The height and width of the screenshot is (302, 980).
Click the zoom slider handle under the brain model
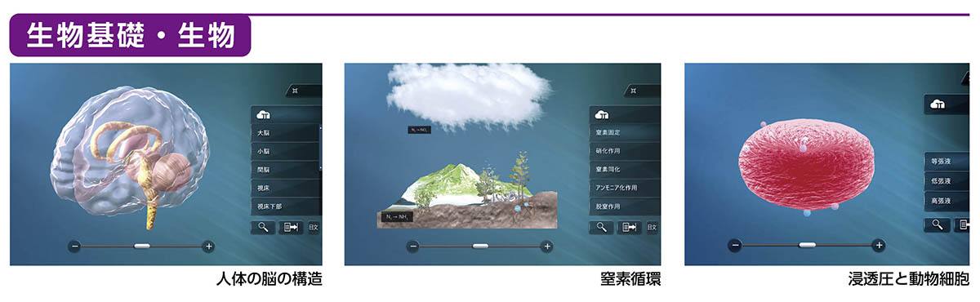point(142,246)
